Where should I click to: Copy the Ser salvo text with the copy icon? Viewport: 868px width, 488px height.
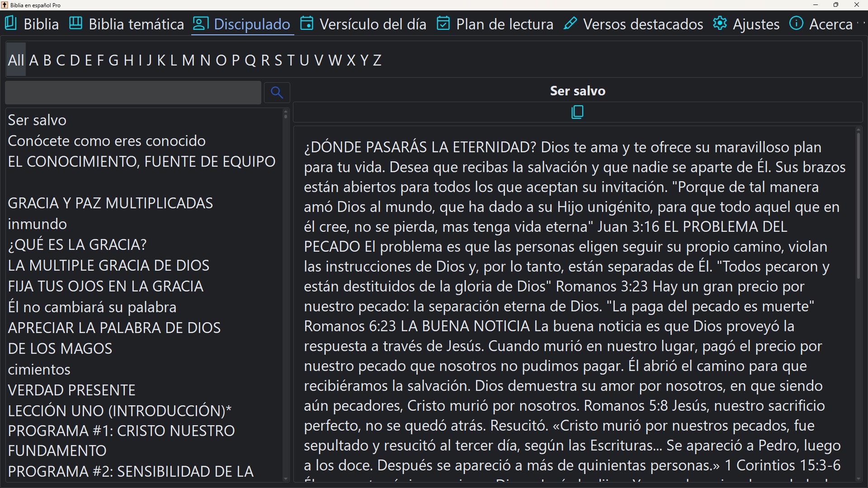tap(577, 112)
